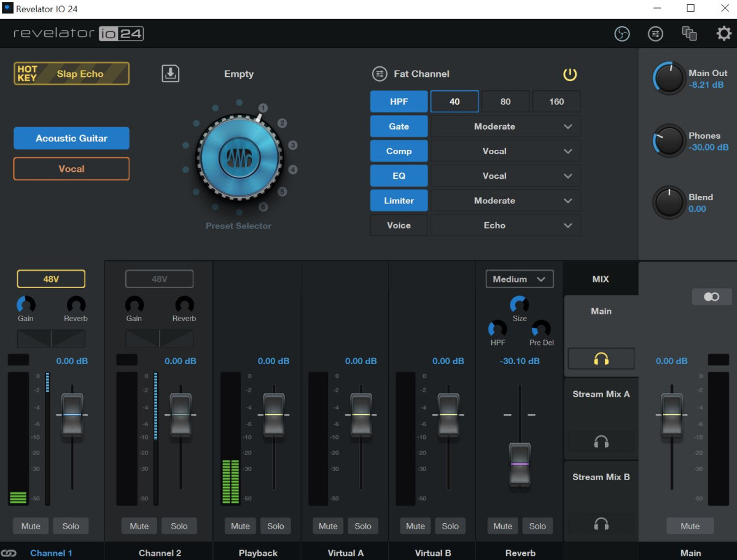The width and height of the screenshot is (737, 560).
Task: Toggle the Gate processor button
Action: [399, 126]
